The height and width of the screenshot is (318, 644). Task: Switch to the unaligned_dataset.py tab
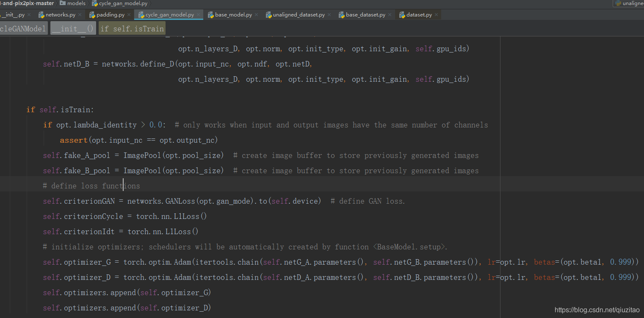click(299, 15)
